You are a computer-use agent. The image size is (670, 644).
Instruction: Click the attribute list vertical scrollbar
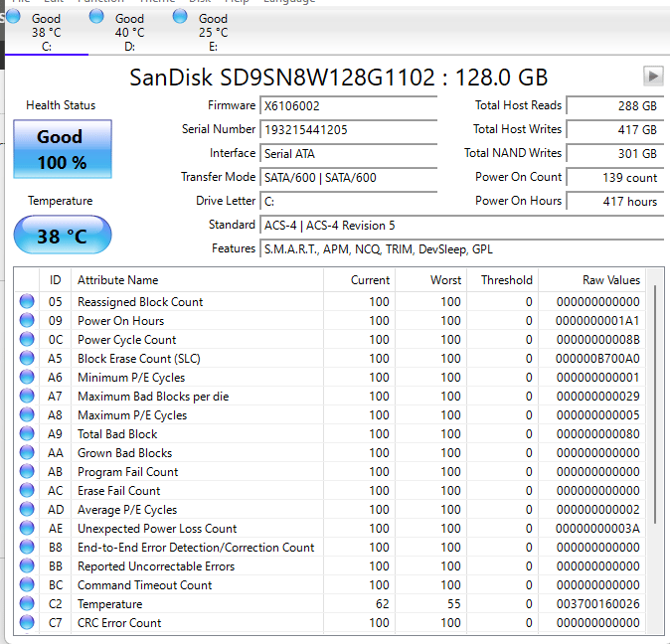click(x=655, y=404)
